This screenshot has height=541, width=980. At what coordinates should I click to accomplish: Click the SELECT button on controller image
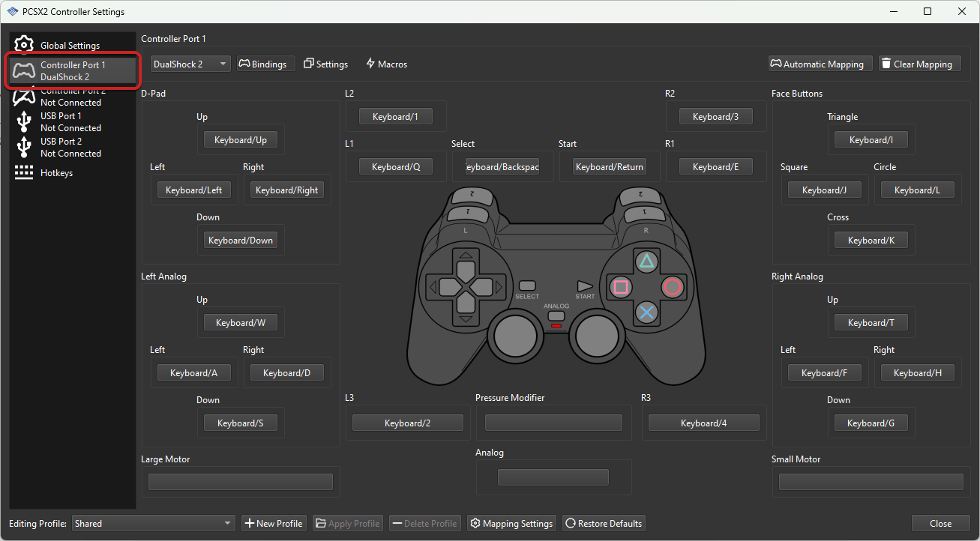click(528, 285)
